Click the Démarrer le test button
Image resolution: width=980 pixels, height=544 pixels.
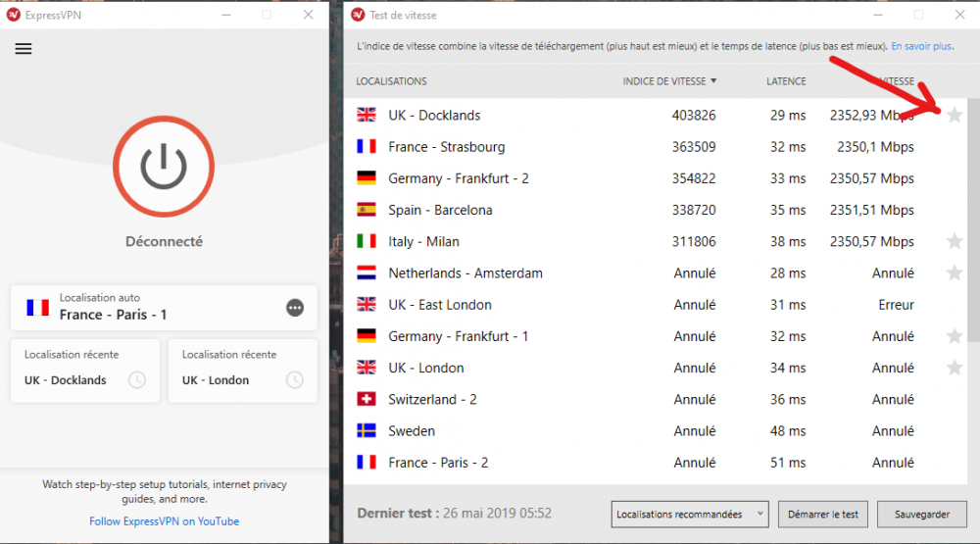pos(823,514)
